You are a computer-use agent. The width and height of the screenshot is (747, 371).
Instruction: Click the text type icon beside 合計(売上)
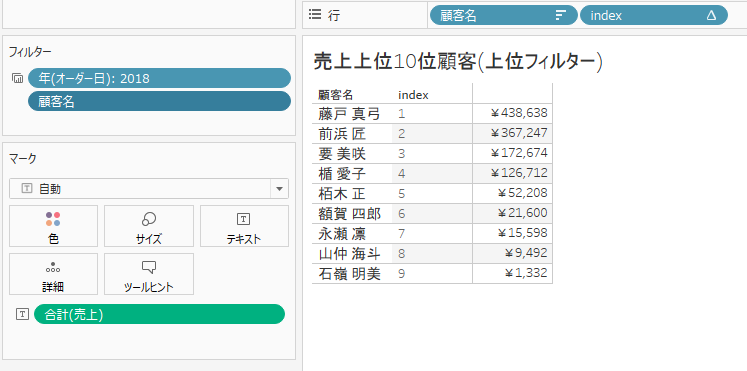click(23, 314)
